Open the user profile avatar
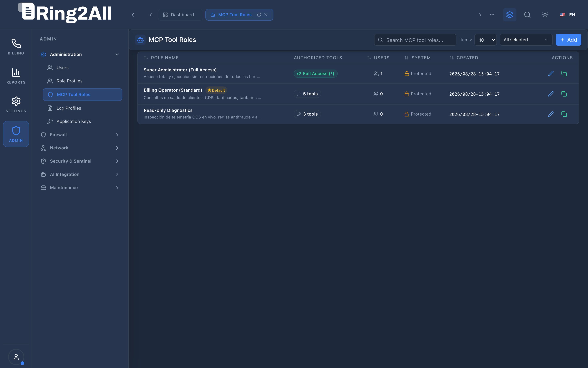 (16, 357)
